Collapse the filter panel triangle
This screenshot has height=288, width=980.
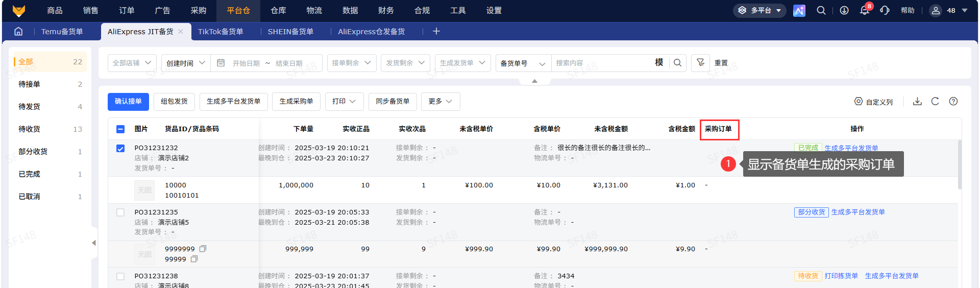click(x=534, y=81)
